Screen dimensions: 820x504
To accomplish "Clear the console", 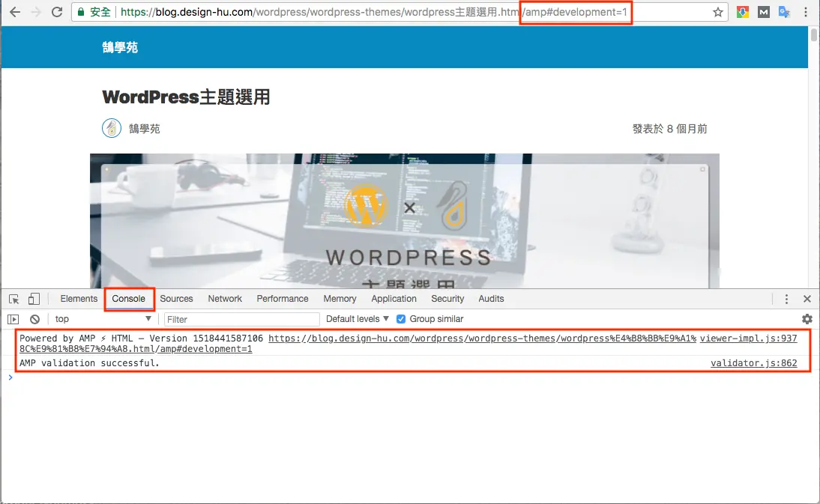I will tap(34, 319).
